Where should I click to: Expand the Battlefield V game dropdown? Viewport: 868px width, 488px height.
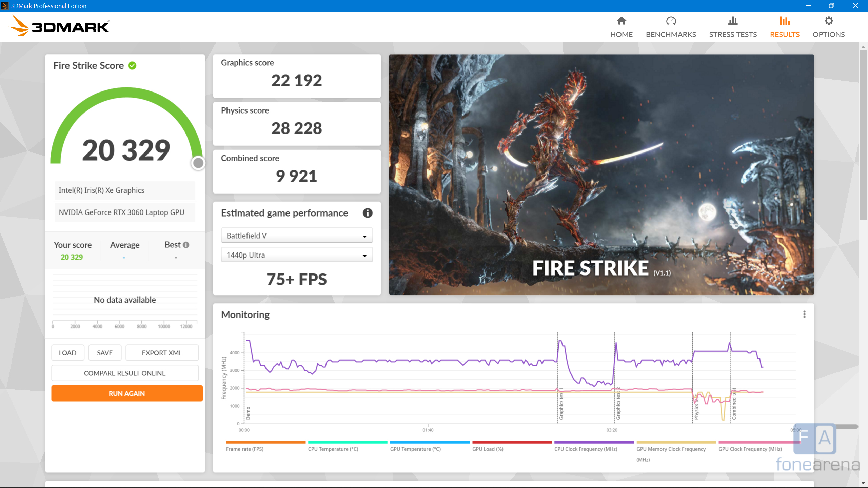tap(297, 236)
